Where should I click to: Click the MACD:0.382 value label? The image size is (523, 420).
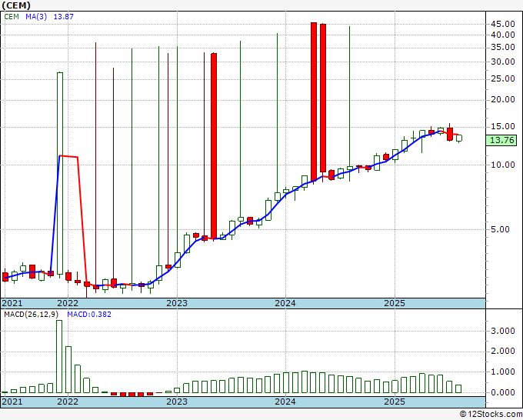[x=89, y=315]
